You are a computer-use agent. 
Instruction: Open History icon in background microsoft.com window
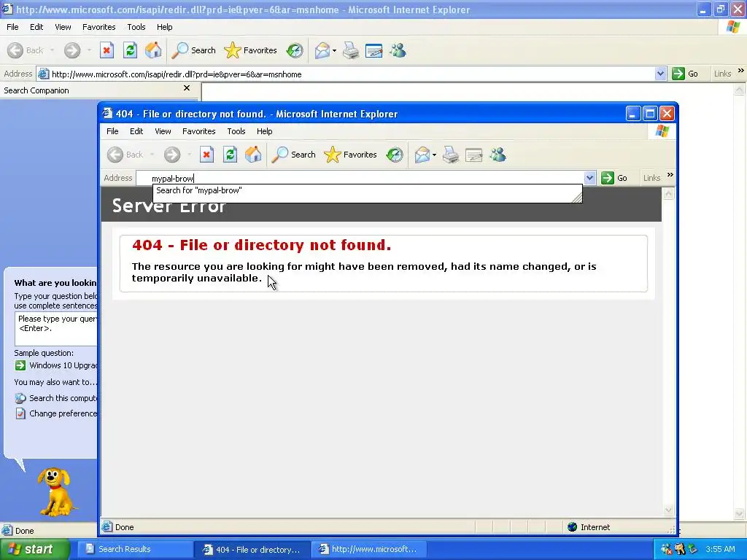[x=295, y=50]
